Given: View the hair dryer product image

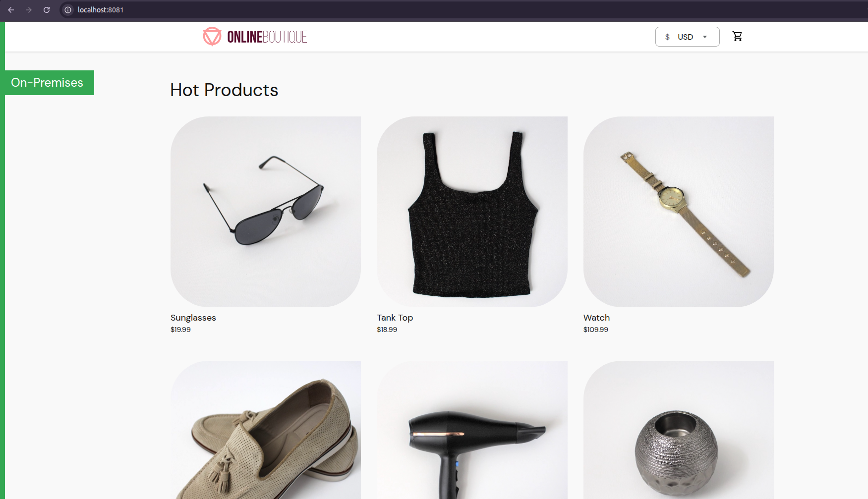Looking at the screenshot, I should [472, 430].
